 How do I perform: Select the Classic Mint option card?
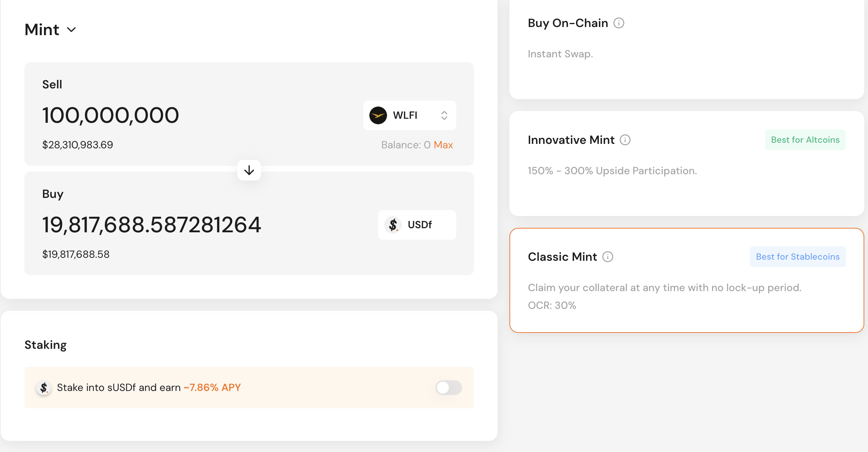[x=687, y=280]
